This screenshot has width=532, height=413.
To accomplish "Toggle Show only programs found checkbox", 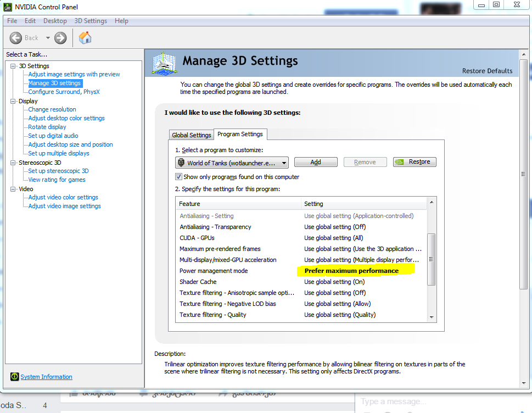I will point(178,177).
